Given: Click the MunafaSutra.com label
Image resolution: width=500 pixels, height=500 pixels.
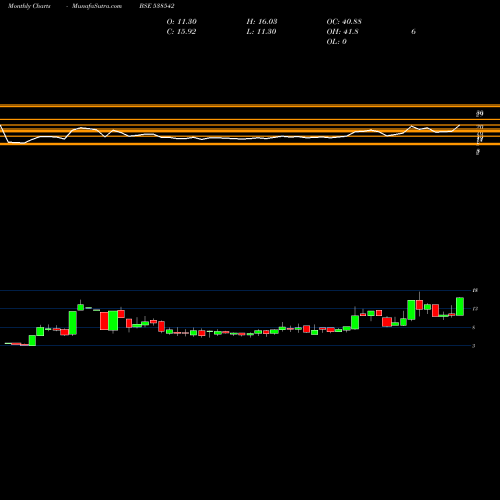Looking at the screenshot, I should (x=97, y=6).
